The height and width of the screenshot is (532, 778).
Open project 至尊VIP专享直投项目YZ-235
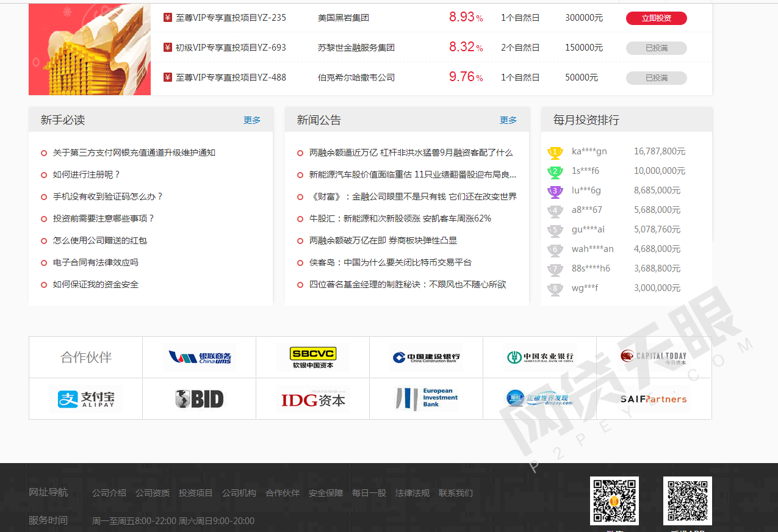pyautogui.click(x=231, y=18)
